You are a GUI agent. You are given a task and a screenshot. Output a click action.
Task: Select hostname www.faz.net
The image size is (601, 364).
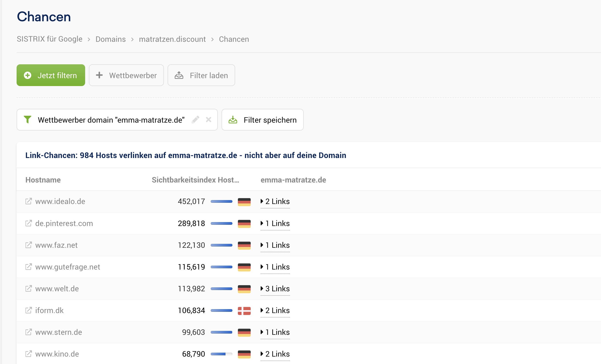[56, 245]
